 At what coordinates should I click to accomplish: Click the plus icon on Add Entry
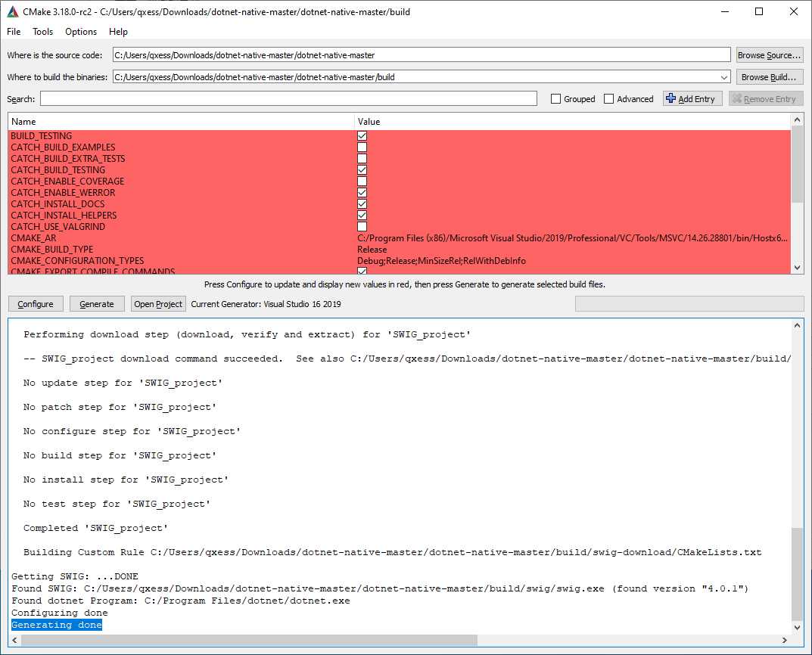click(670, 98)
